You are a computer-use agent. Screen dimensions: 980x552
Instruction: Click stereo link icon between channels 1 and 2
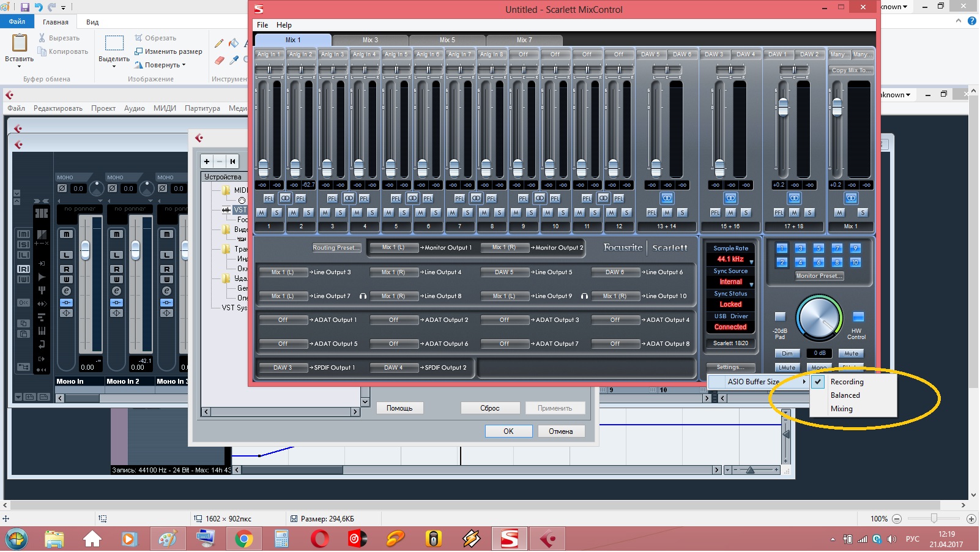pos(285,198)
